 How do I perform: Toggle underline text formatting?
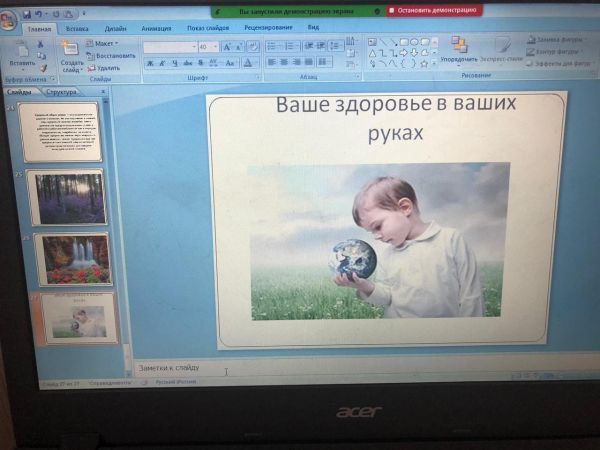[174, 63]
